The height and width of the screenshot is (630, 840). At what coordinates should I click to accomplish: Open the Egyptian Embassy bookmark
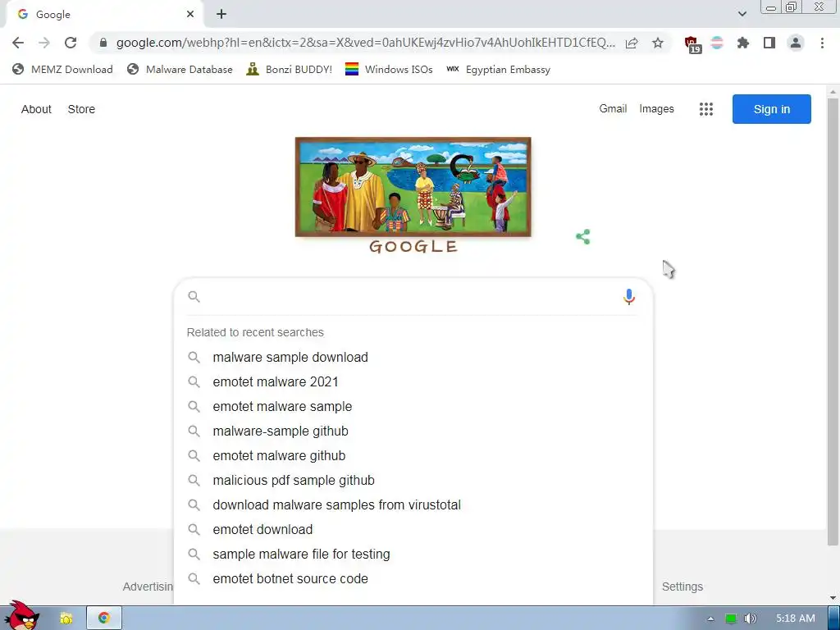(x=498, y=70)
